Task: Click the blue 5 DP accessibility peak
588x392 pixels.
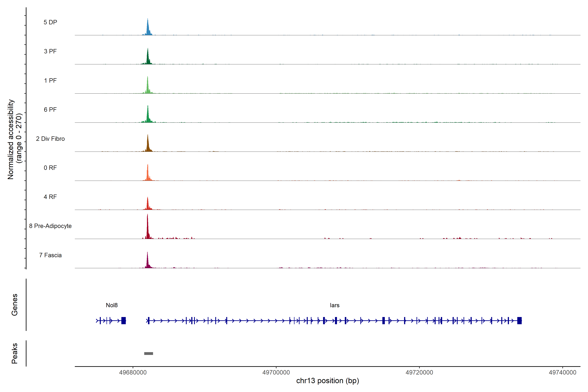Action: [148, 30]
